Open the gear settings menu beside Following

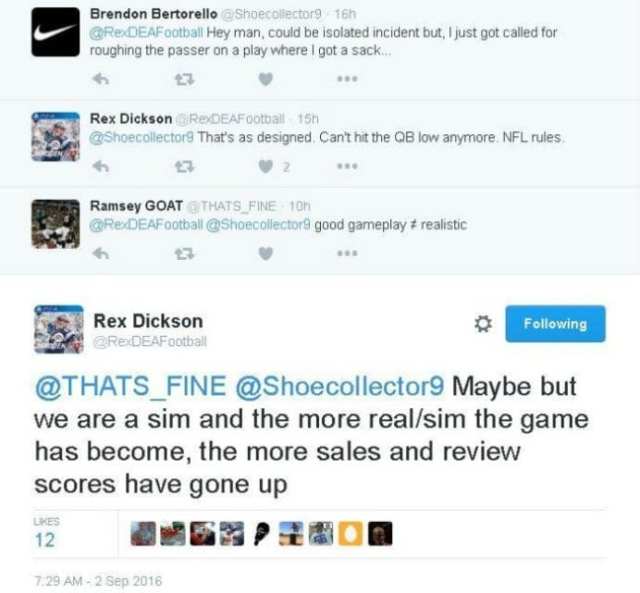coord(483,324)
